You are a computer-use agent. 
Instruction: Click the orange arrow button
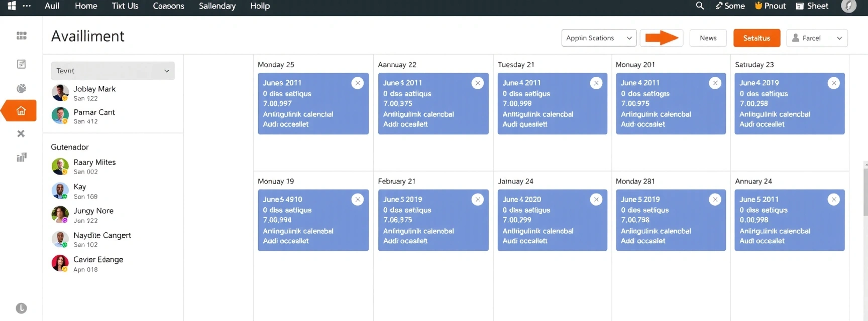point(661,38)
